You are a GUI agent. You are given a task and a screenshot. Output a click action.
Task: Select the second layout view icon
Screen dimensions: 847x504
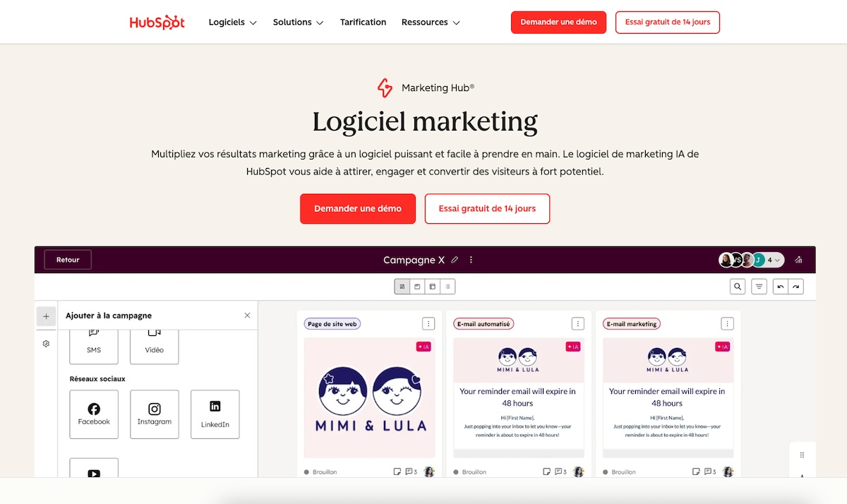coord(417,287)
